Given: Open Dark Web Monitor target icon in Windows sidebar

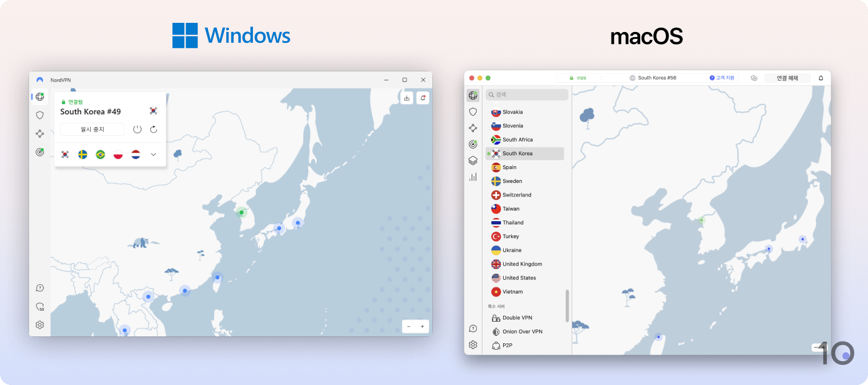Looking at the screenshot, I should 39,152.
